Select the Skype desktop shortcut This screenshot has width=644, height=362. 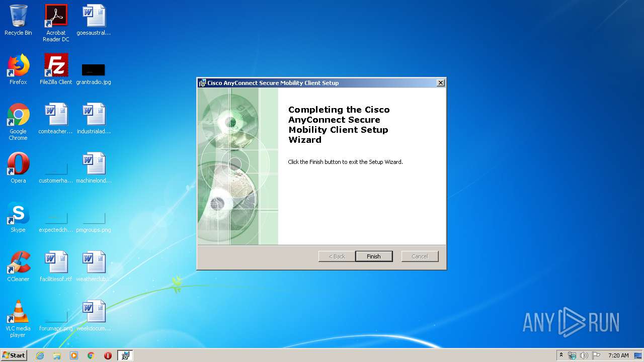coord(18,217)
